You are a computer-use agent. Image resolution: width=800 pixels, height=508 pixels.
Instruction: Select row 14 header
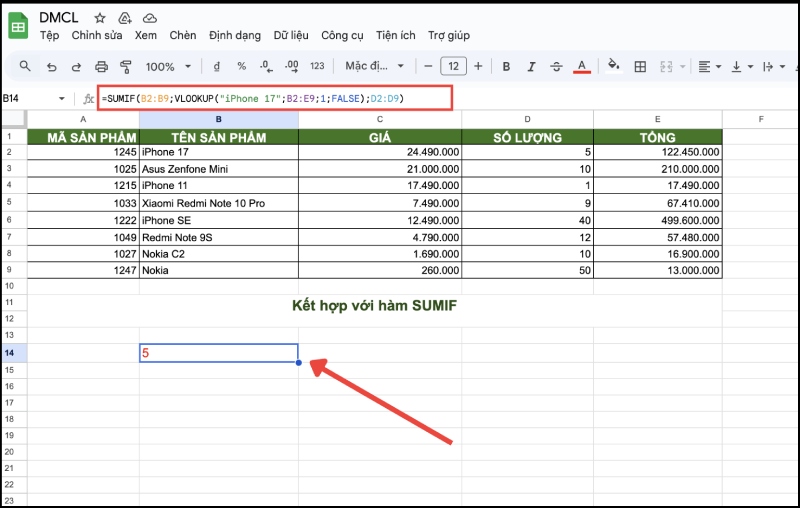(14, 353)
